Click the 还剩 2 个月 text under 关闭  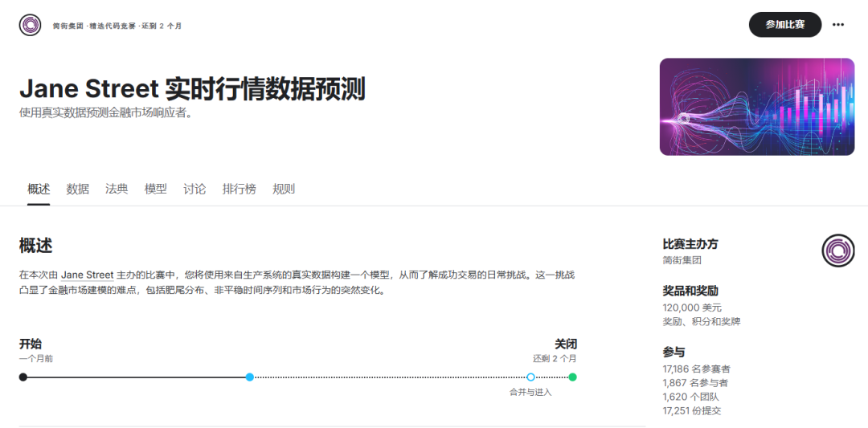555,359
